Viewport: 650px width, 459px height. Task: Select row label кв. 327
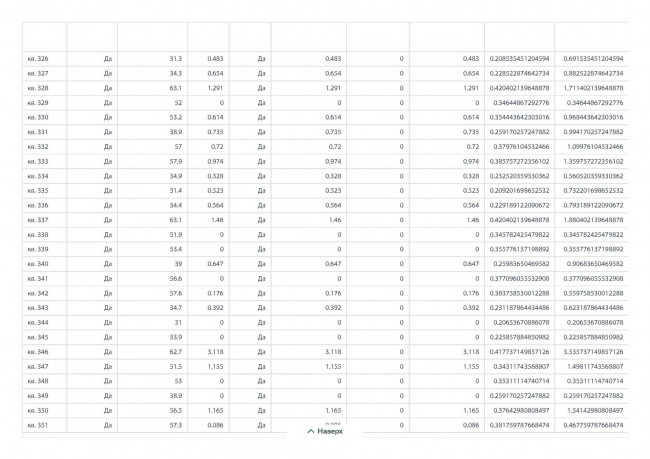[38, 73]
